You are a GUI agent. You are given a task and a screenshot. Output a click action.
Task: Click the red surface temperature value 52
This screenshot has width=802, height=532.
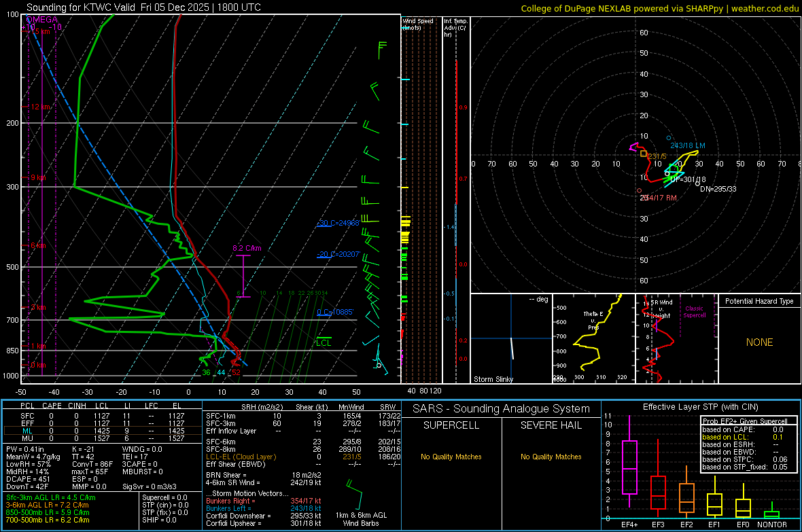pos(236,372)
